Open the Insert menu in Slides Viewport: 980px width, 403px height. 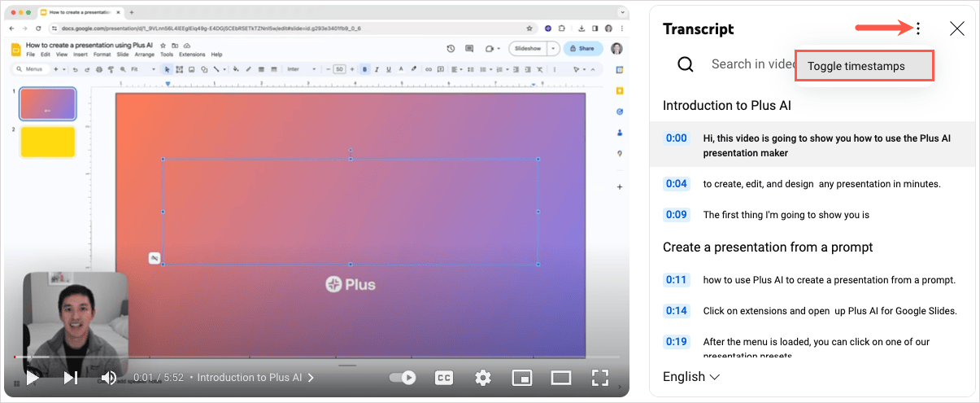tap(80, 55)
